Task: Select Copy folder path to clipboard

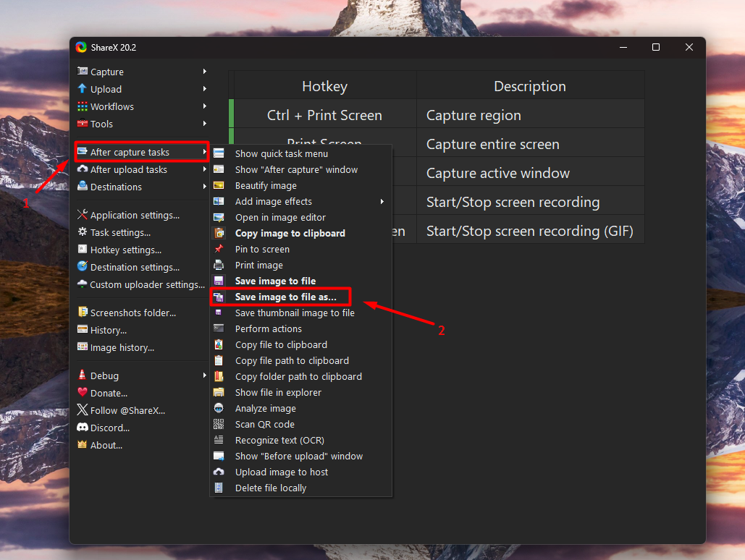Action: pos(300,377)
